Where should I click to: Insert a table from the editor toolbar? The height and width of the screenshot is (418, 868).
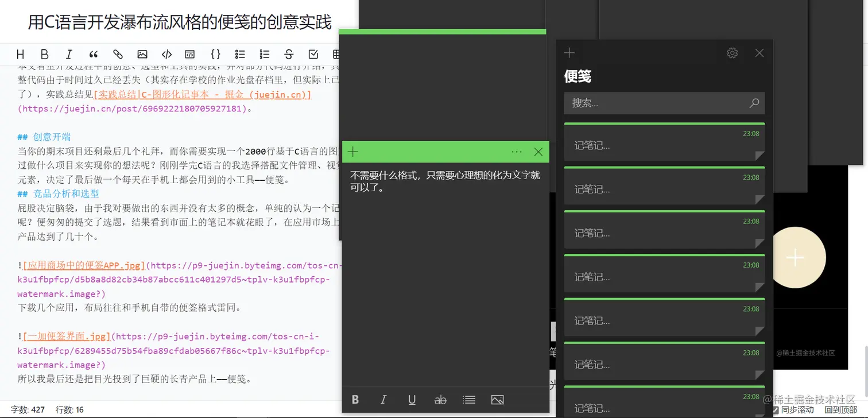pyautogui.click(x=336, y=55)
